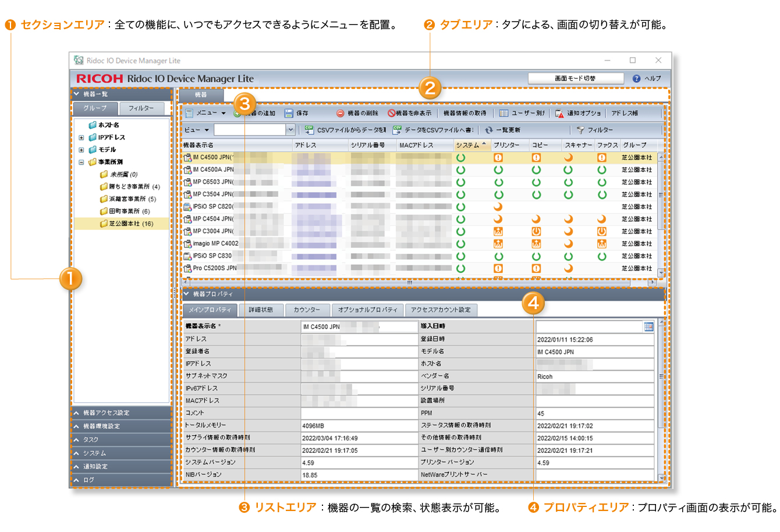Click the funnel フィルター icon in toolbar
Screen dimensions: 780x532
click(580, 130)
